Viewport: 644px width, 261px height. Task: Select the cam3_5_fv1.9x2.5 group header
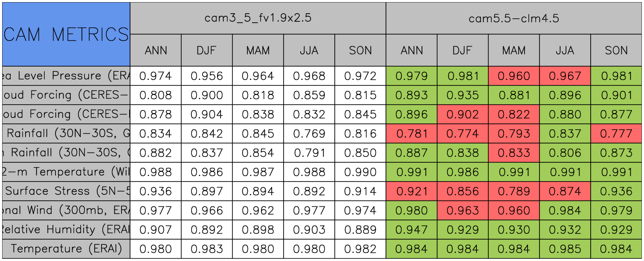(258, 18)
